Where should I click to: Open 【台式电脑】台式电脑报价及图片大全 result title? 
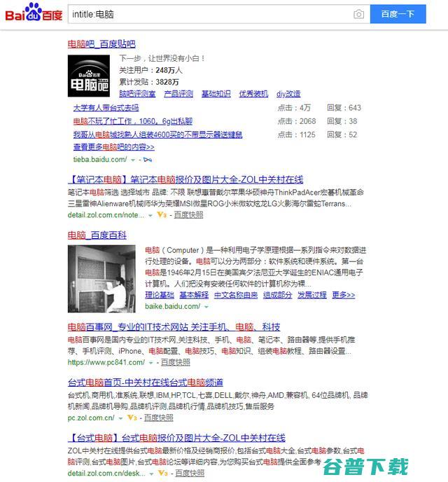176,438
